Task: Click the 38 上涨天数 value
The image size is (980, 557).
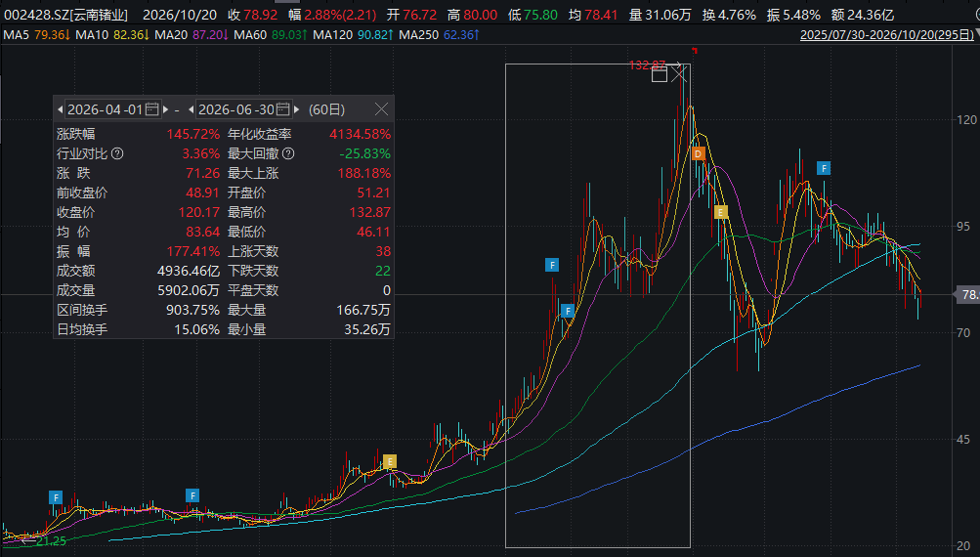Action: click(383, 251)
